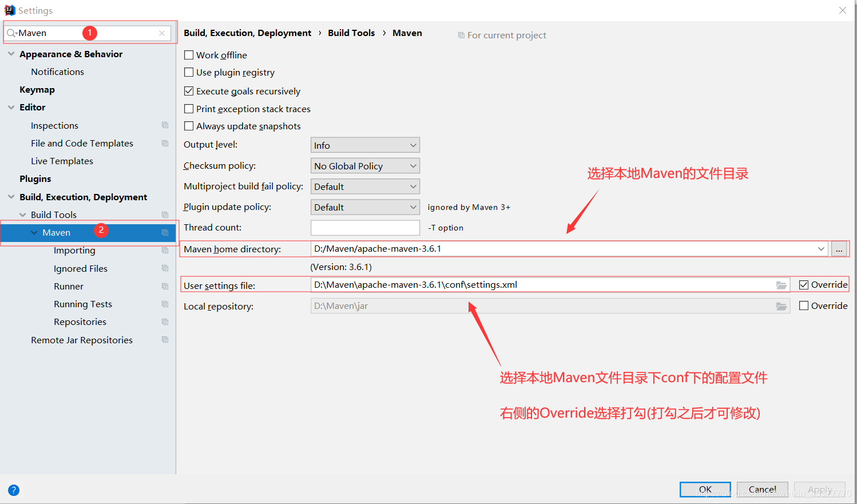Select Ignored Files under Maven
This screenshot has width=857, height=504.
81,268
